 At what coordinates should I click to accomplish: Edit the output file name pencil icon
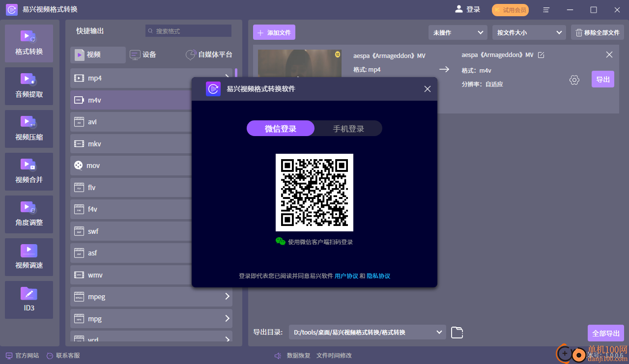tap(541, 55)
